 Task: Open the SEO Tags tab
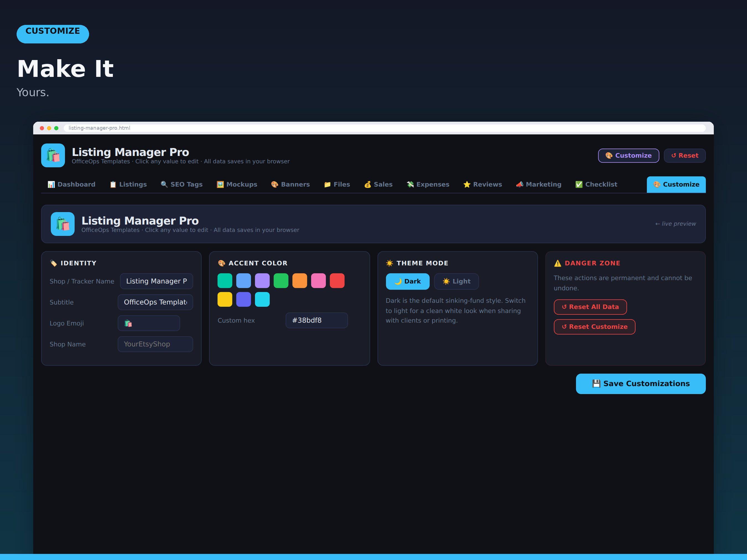(181, 184)
